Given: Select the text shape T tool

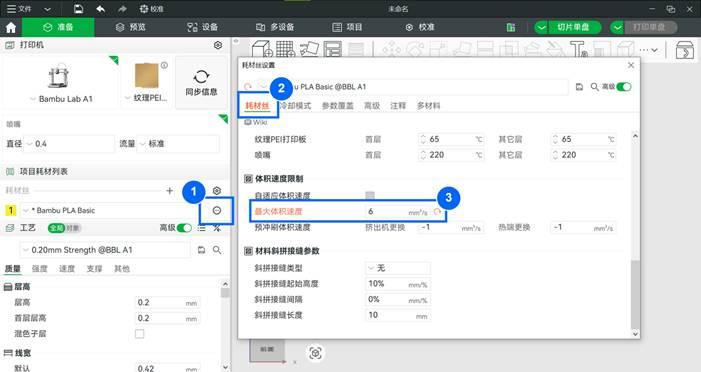Looking at the screenshot, I should (x=578, y=49).
